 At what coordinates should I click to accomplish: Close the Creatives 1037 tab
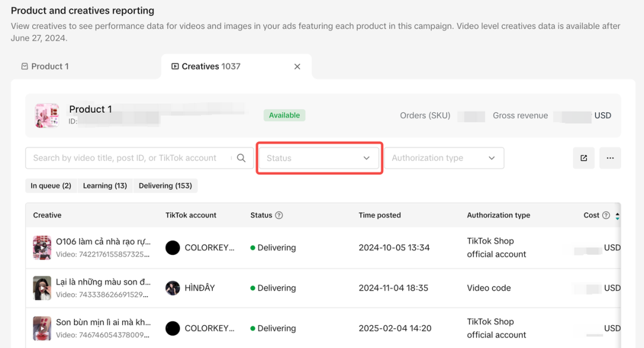298,67
